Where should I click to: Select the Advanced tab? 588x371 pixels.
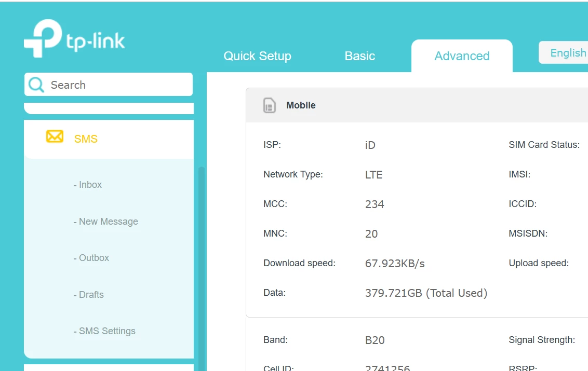[462, 56]
